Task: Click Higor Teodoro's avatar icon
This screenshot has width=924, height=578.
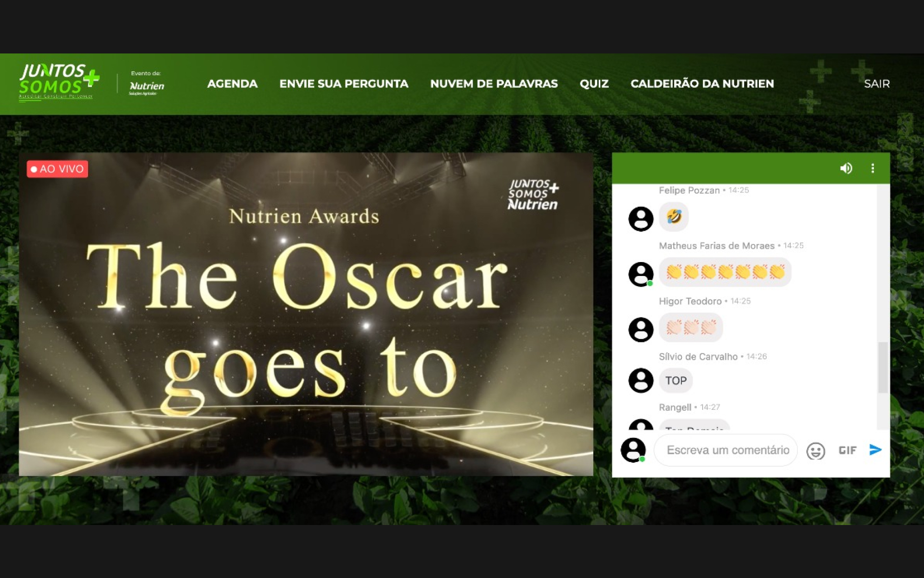Action: (641, 329)
